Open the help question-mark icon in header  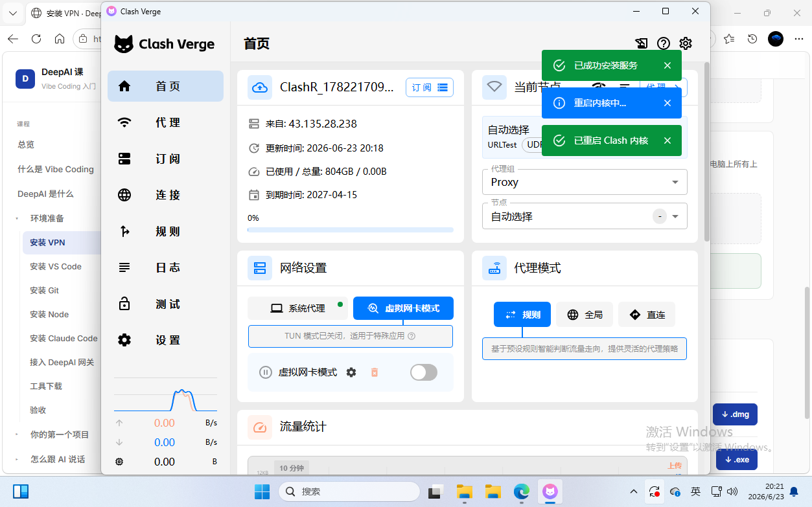663,43
